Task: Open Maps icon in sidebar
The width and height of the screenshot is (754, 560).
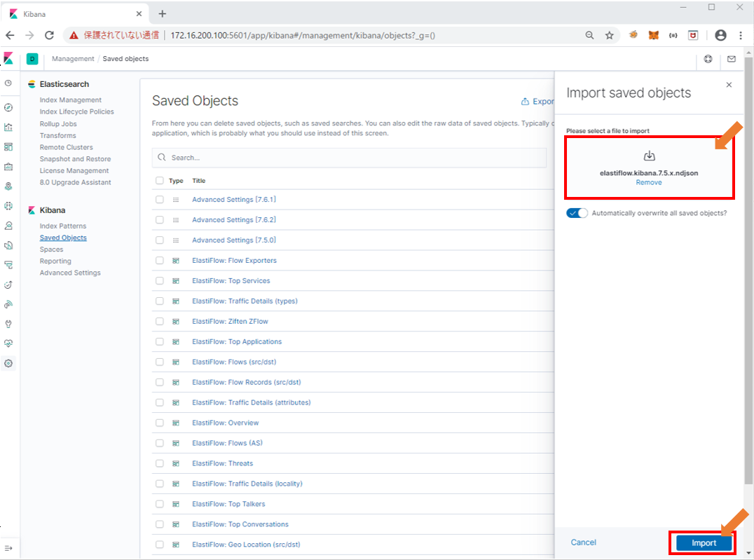Action: pos(8,186)
